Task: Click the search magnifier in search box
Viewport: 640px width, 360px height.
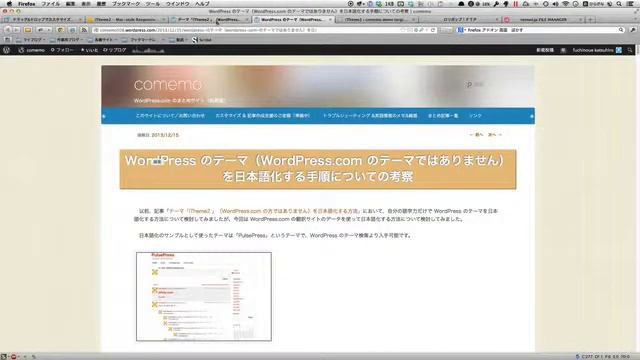Action: (621, 30)
